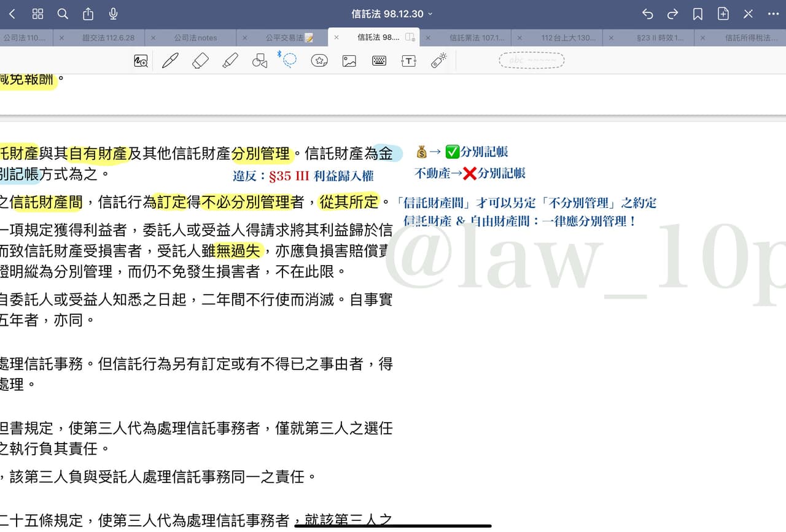The height and width of the screenshot is (532, 786).
Task: Open the page thumbnails grid view
Action: click(x=37, y=13)
